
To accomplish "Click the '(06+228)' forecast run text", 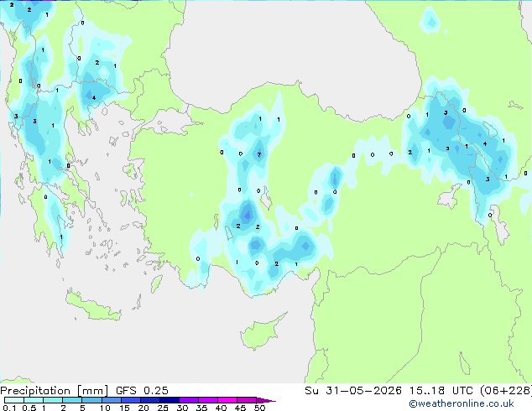I will click(505, 391).
